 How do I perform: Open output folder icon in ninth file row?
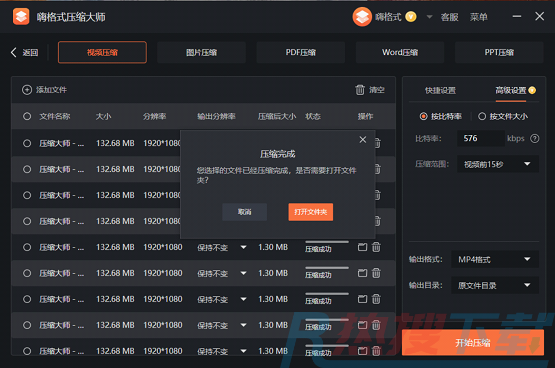point(362,351)
